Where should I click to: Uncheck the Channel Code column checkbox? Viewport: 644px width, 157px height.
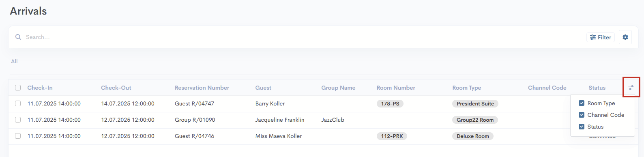tap(582, 115)
